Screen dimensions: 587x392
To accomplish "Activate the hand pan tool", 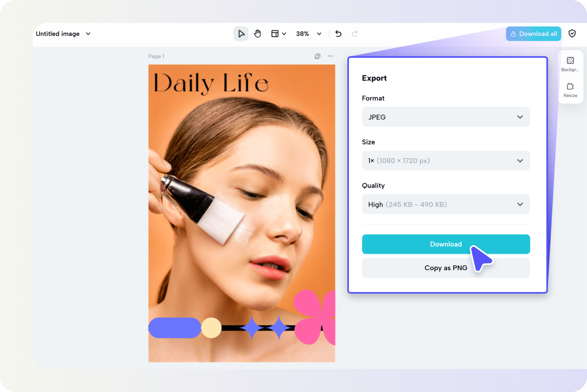I will (x=257, y=34).
